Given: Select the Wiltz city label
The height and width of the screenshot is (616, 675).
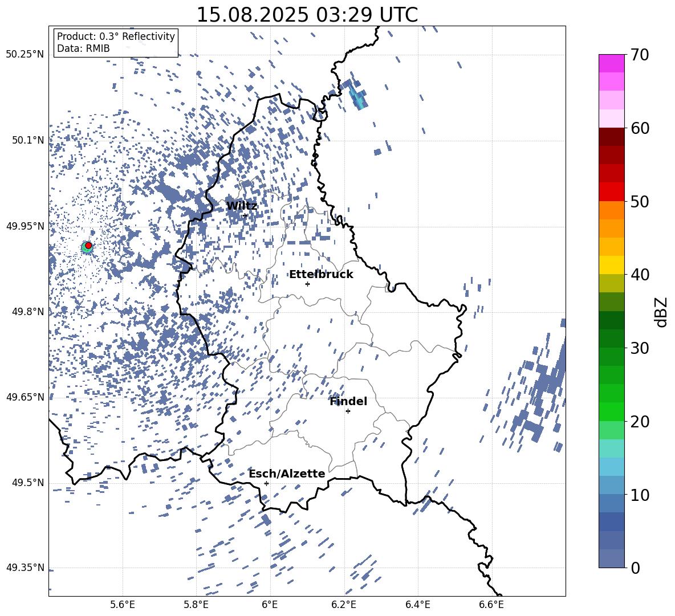Looking at the screenshot, I should coord(242,206).
